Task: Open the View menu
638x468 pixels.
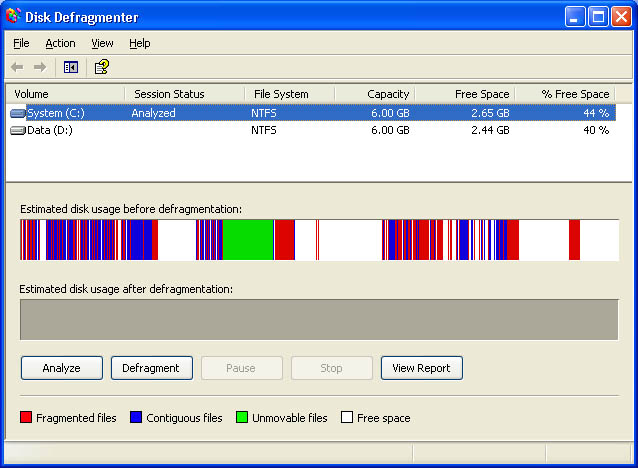Action: tap(102, 43)
